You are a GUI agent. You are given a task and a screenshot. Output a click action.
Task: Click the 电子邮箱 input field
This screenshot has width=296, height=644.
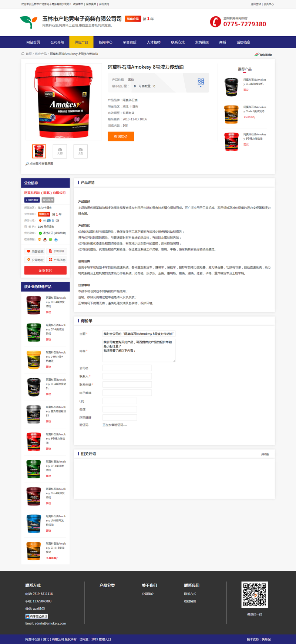point(127,393)
